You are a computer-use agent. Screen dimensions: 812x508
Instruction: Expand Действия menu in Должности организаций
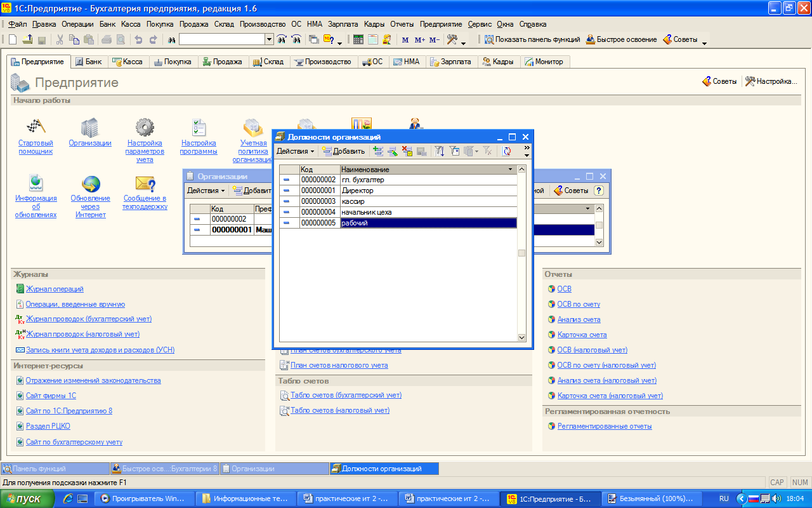[295, 151]
